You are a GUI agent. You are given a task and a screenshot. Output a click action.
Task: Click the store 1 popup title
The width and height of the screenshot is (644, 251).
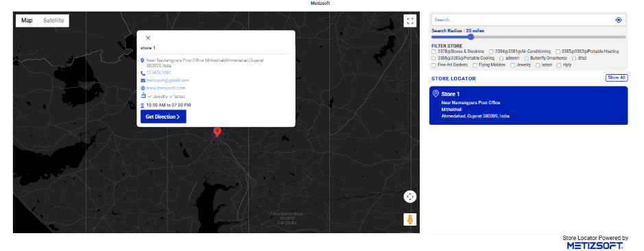(148, 48)
